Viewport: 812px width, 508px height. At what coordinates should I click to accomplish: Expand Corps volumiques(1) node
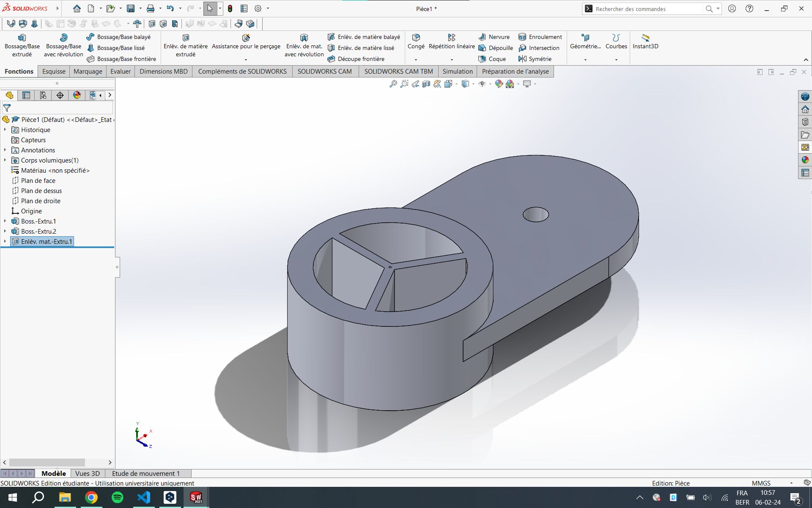coord(5,160)
